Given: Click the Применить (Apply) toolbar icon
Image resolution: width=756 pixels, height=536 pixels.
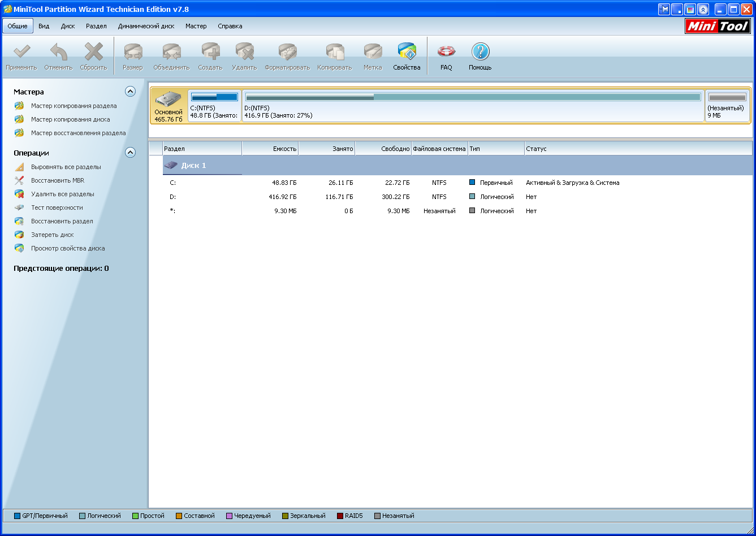Looking at the screenshot, I should tap(21, 57).
